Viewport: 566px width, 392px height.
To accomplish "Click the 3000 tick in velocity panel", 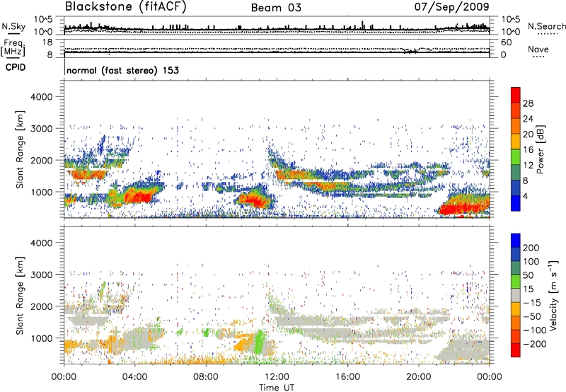I will [x=42, y=275].
